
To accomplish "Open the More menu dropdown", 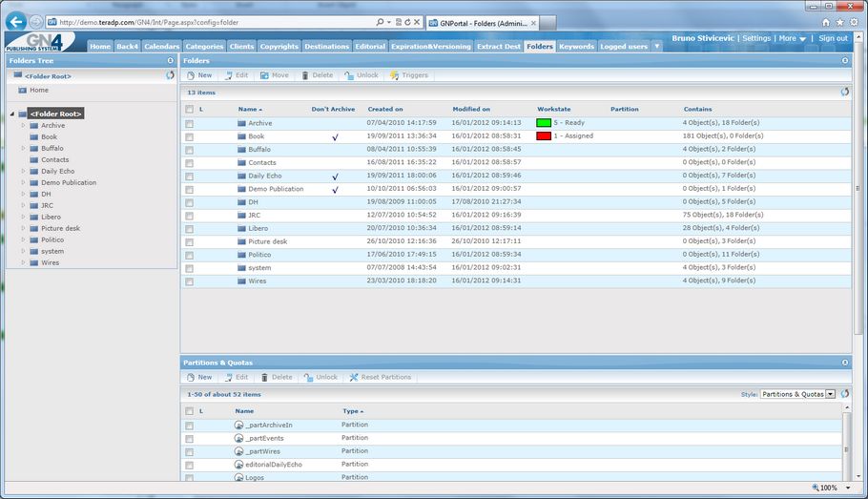I will 792,38.
